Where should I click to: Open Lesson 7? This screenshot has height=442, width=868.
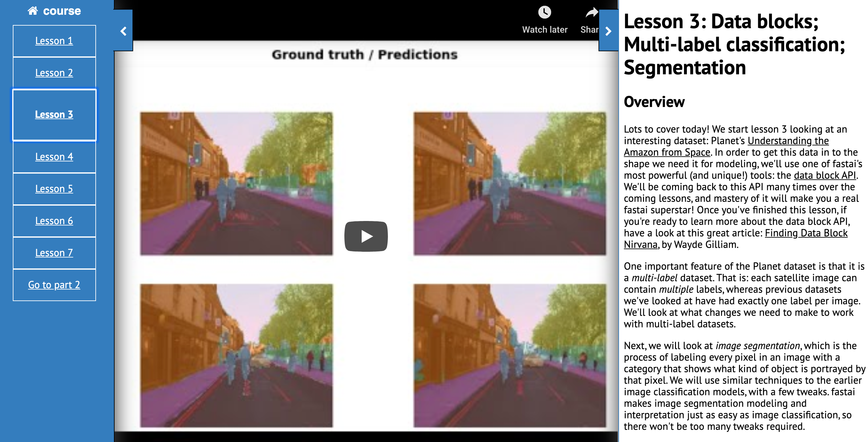click(54, 253)
